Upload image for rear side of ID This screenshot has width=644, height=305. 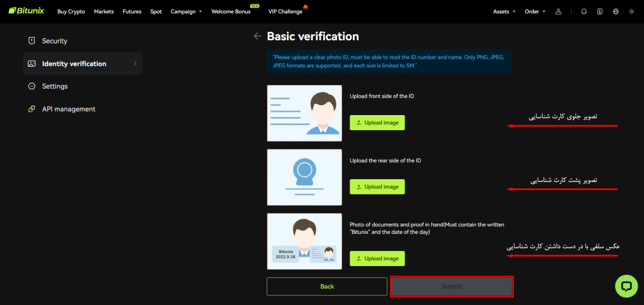(377, 187)
